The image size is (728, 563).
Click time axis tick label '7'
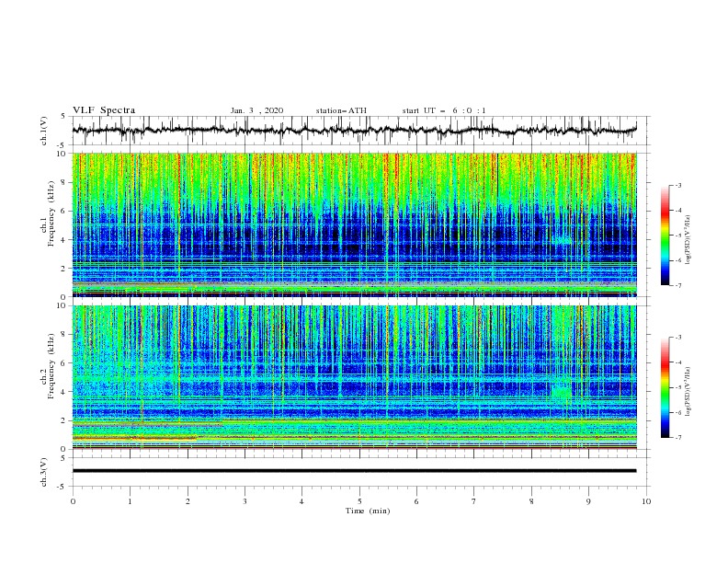coord(474,501)
